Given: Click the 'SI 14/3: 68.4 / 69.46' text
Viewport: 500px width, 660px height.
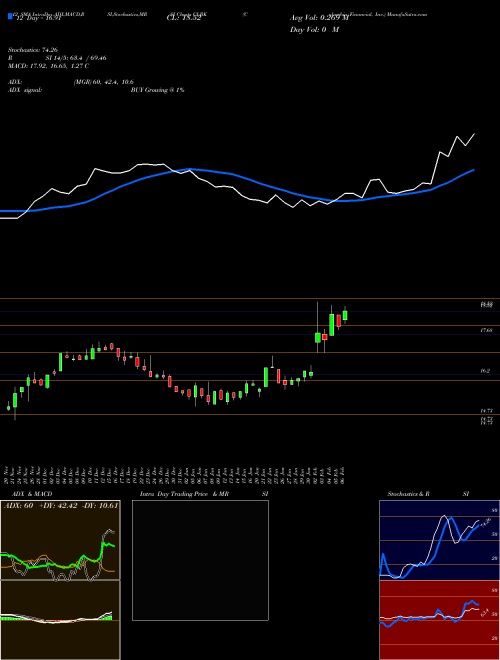Looking at the screenshot, I should [x=76, y=58].
